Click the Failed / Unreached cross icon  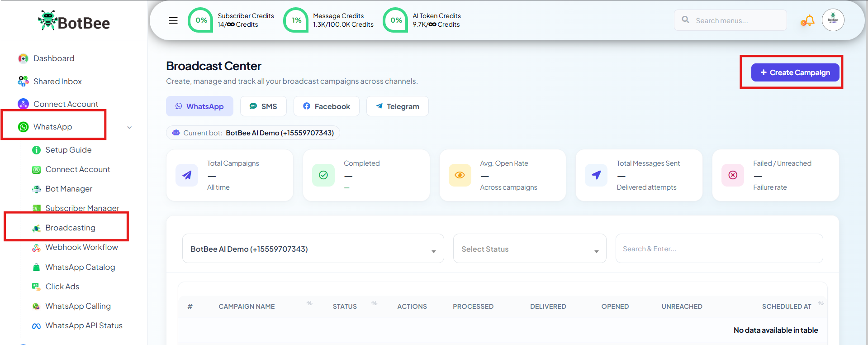(733, 175)
